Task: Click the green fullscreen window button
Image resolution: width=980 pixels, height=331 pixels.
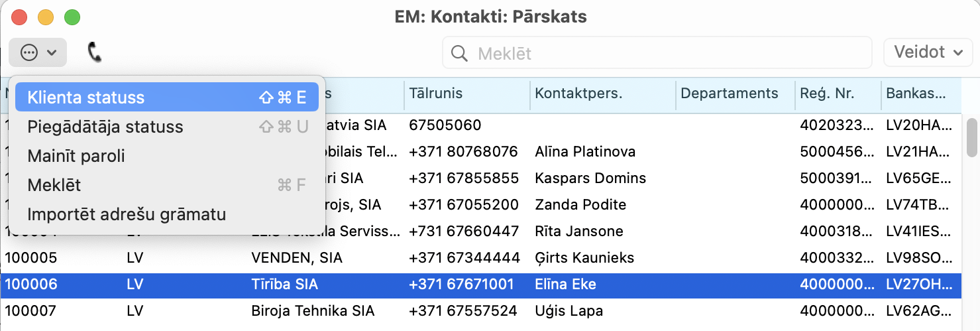Action: tap(72, 17)
